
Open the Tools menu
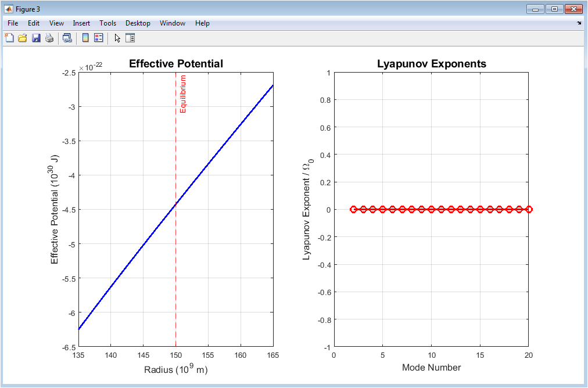107,23
